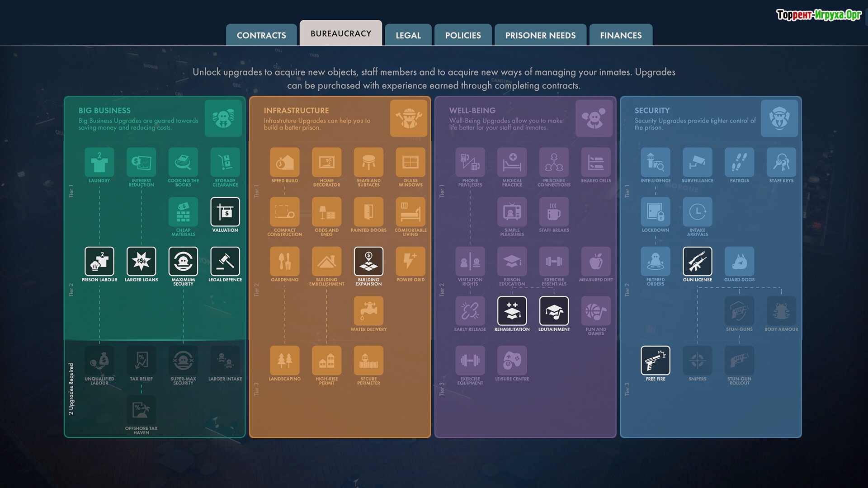Select the Water Delivery upgrade icon
This screenshot has height=488, width=868.
point(368,311)
